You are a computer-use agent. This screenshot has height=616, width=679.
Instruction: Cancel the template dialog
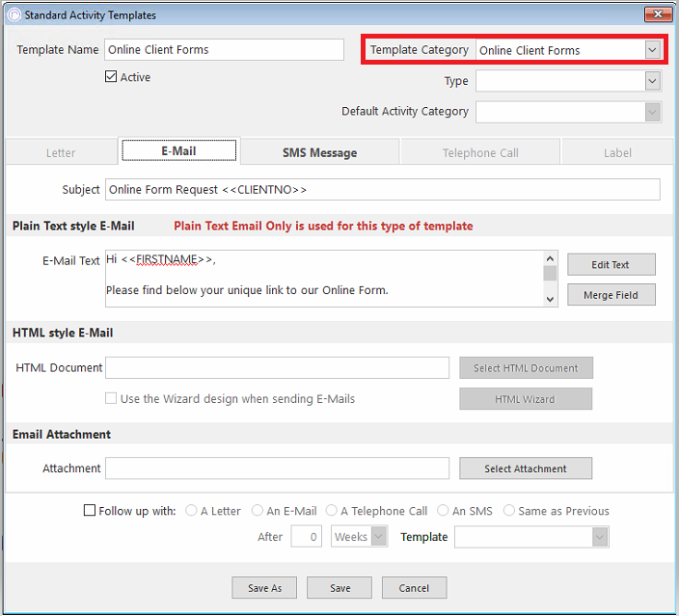[414, 588]
